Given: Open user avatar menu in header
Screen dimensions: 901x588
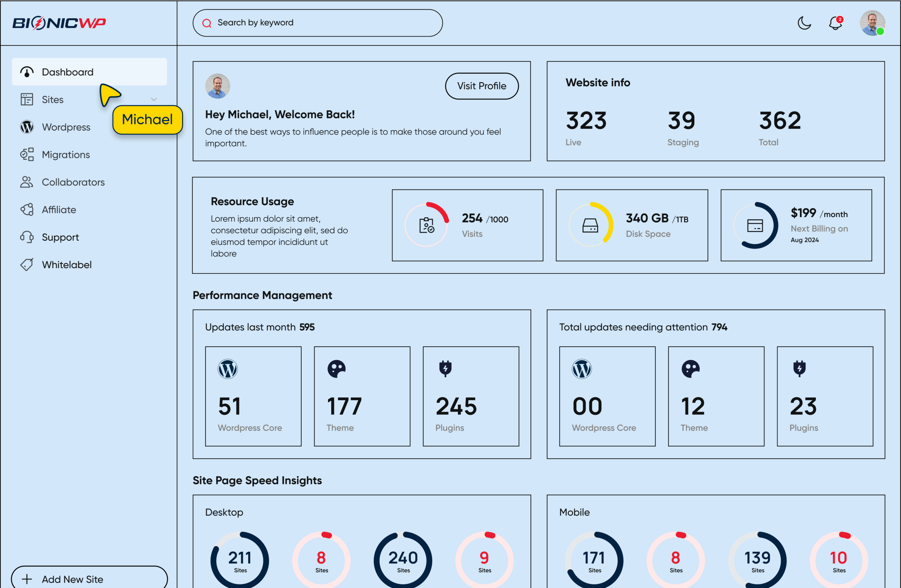Looking at the screenshot, I should [x=872, y=23].
